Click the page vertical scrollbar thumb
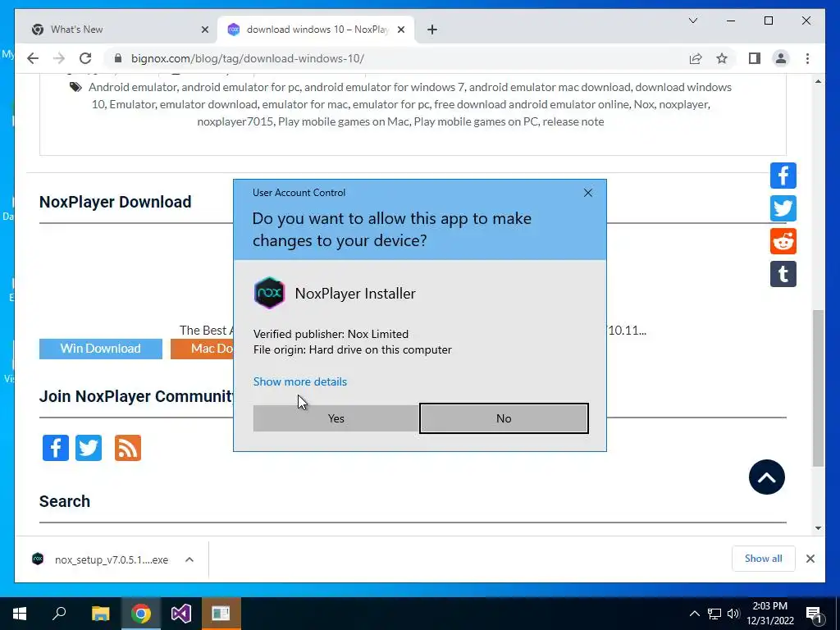This screenshot has width=840, height=630. click(x=818, y=388)
